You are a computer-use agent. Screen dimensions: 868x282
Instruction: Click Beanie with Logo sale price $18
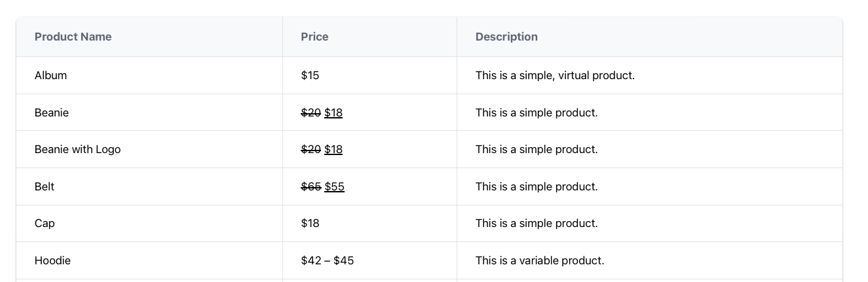[x=333, y=149]
